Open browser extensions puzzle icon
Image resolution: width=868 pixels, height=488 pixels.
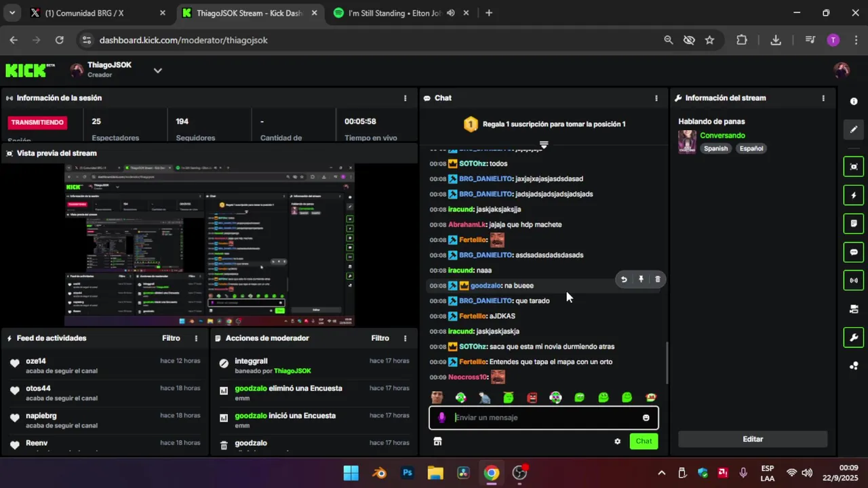[x=742, y=41]
